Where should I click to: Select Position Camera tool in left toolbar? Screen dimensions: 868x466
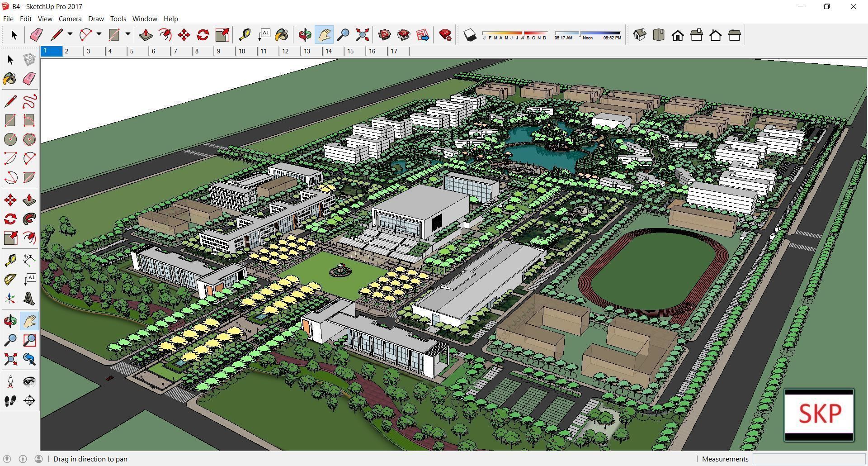click(x=10, y=382)
